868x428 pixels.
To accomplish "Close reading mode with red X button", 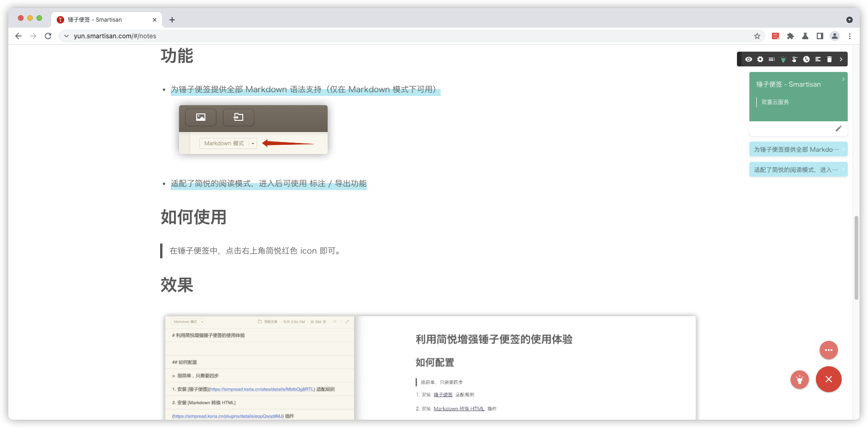I will click(829, 379).
